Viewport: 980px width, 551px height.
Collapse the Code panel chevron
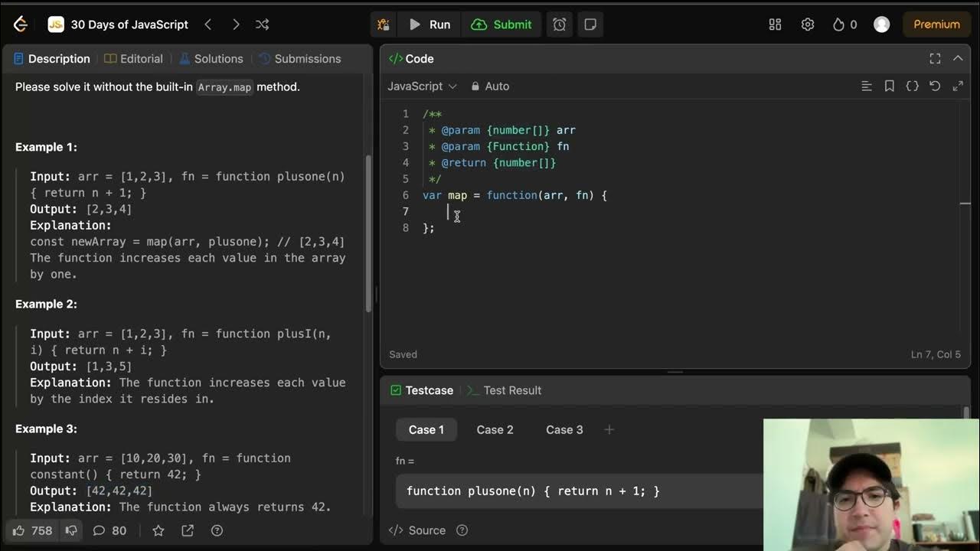coord(958,58)
